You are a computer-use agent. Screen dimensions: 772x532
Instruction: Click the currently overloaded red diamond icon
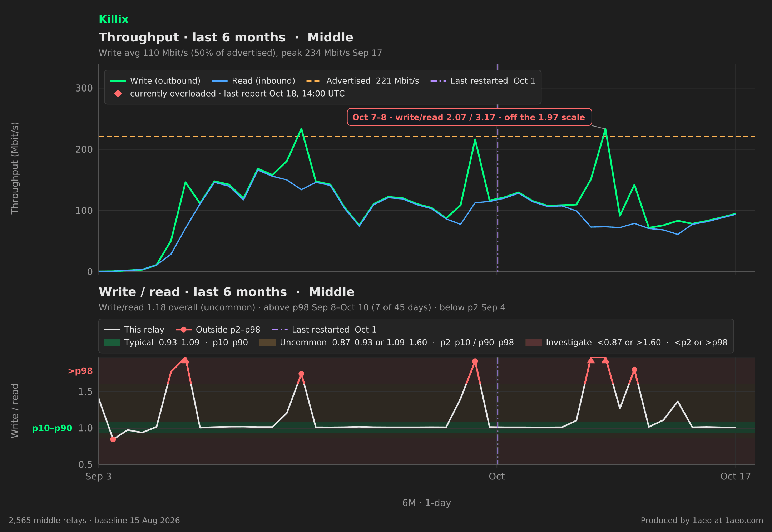(118, 94)
